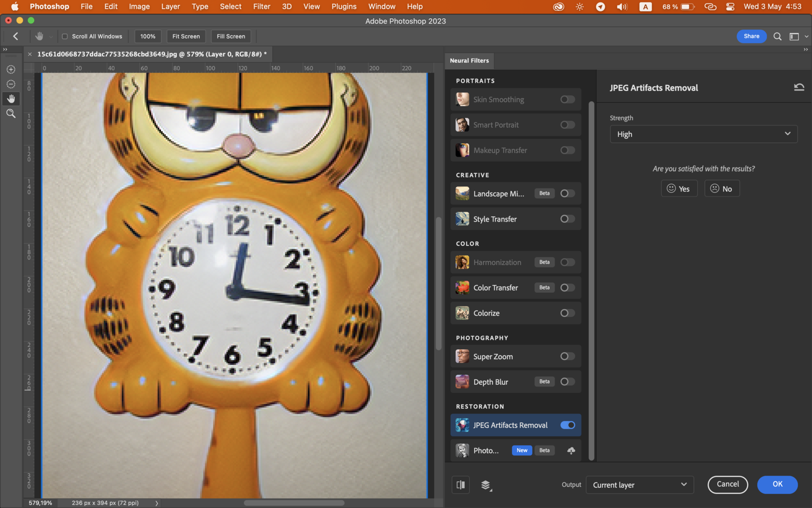812x508 pixels.
Task: Switch on the Color Transfer toggle
Action: click(567, 288)
